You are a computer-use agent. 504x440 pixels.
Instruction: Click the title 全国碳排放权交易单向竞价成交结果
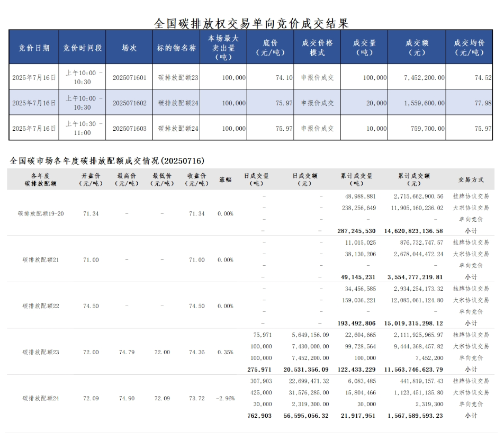(x=251, y=23)
